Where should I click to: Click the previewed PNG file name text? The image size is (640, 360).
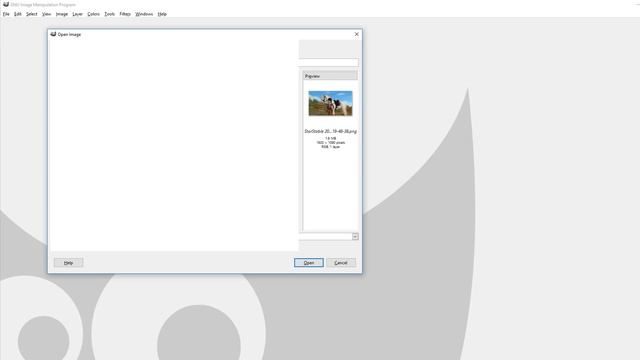pyautogui.click(x=330, y=131)
